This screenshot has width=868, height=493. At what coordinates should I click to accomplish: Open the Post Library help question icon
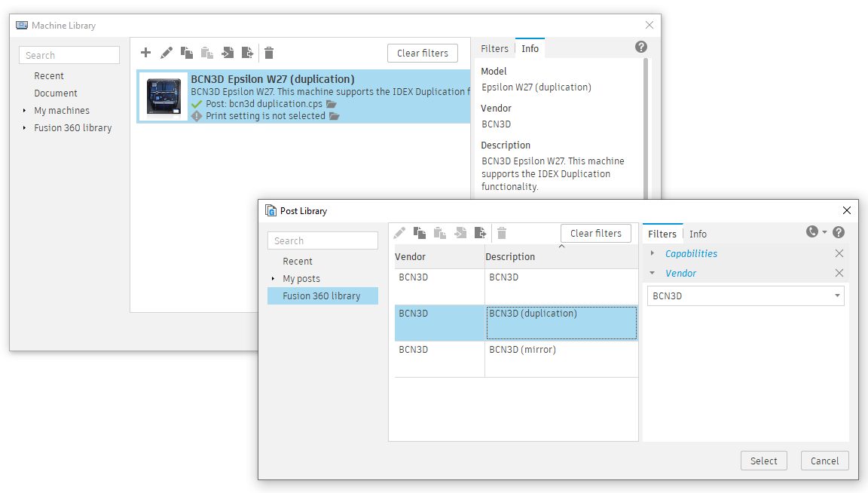coord(839,232)
